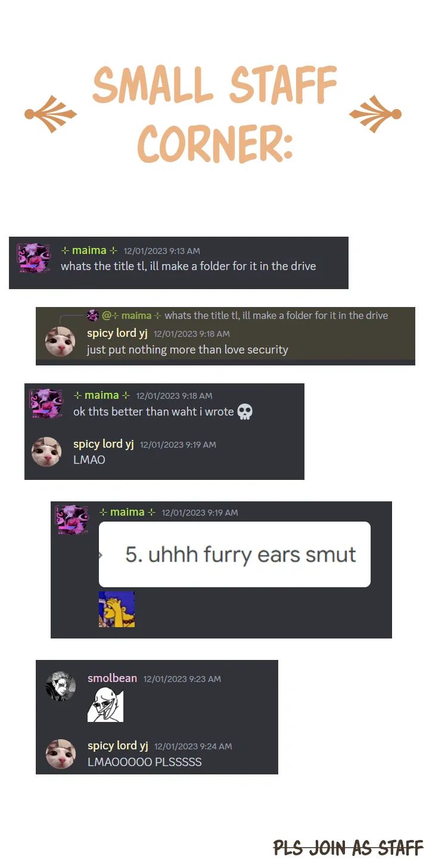Click the 12/01/2023 9:23 AM timestamp

(x=182, y=679)
